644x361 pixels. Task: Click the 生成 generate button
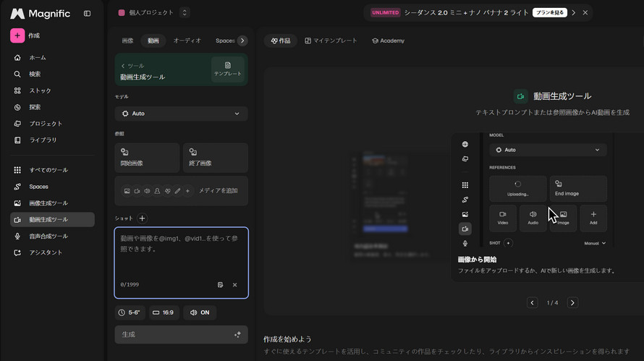click(181, 335)
